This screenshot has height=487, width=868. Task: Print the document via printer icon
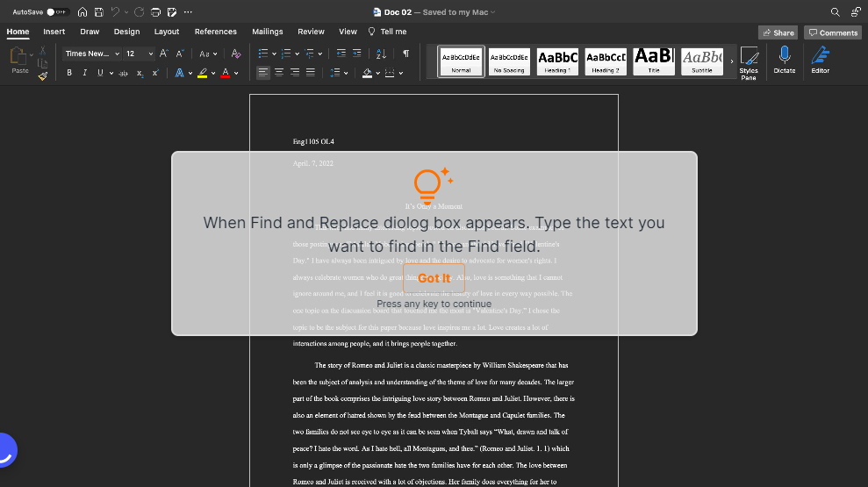[x=155, y=11]
